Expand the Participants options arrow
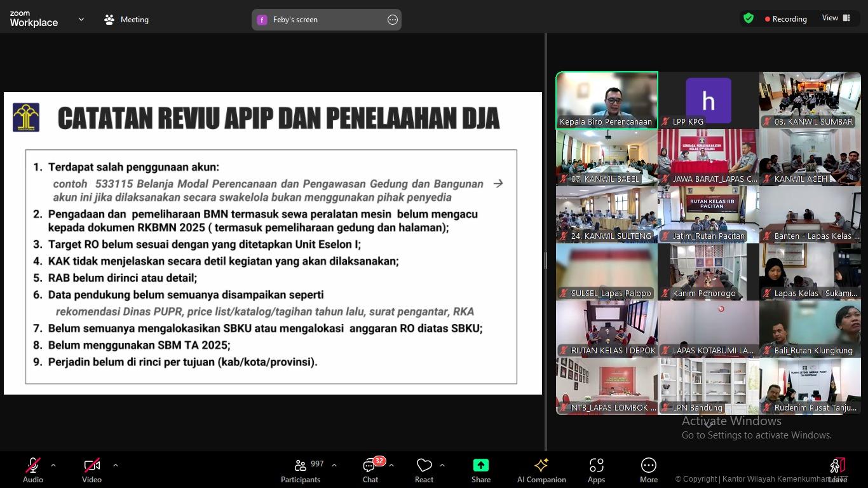 [334, 465]
